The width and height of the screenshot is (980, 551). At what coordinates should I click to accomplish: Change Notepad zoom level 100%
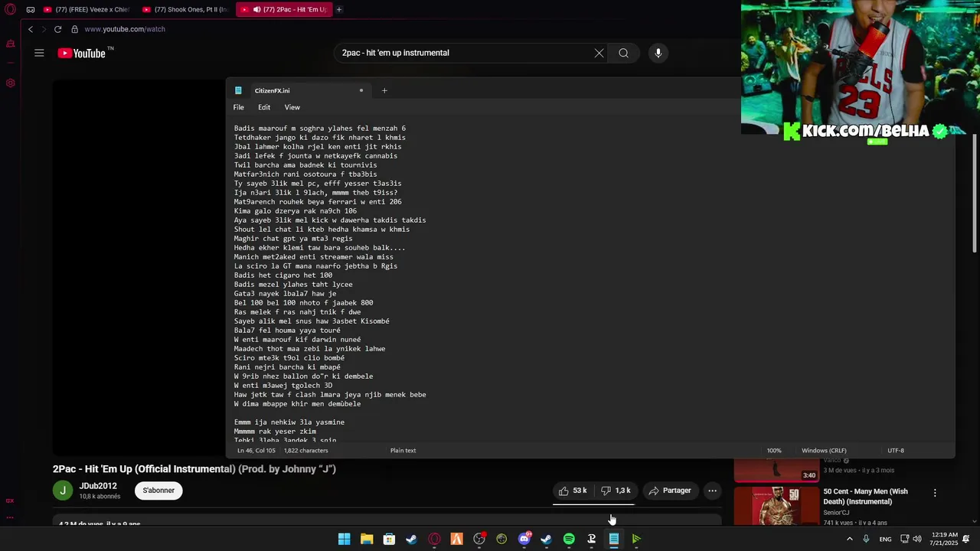[774, 451]
